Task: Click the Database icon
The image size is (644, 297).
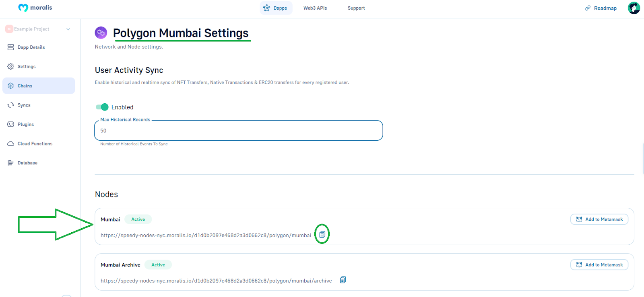Action: point(11,163)
